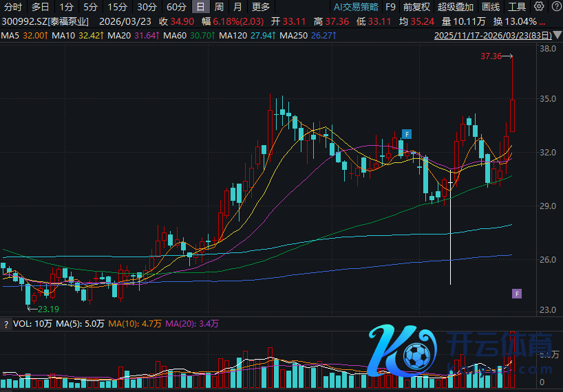Expand the 更多 periods dropdown

pos(261,7)
